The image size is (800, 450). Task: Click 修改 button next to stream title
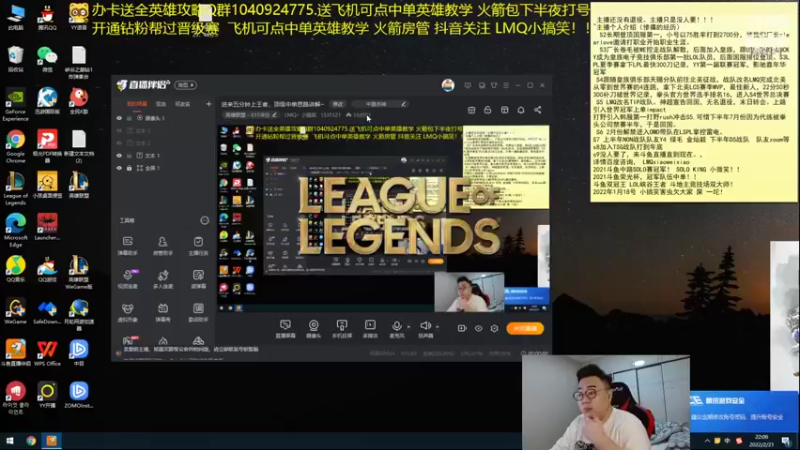(338, 104)
